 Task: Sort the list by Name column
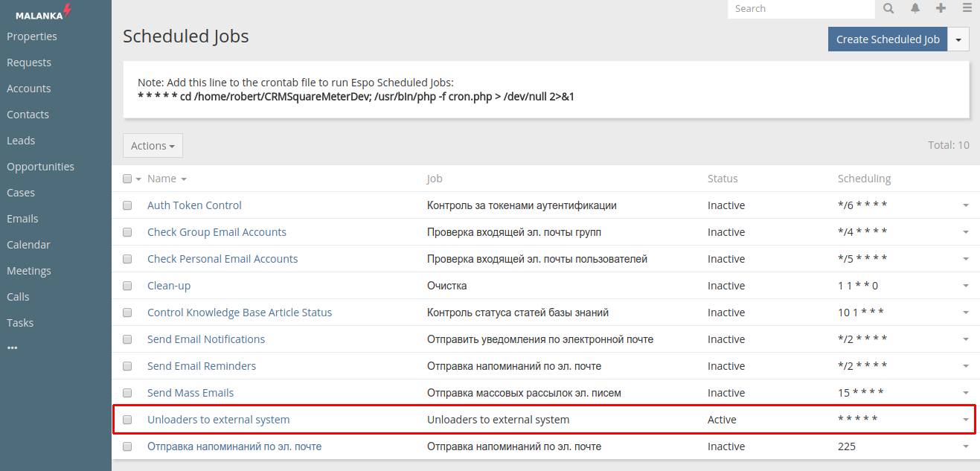(162, 179)
